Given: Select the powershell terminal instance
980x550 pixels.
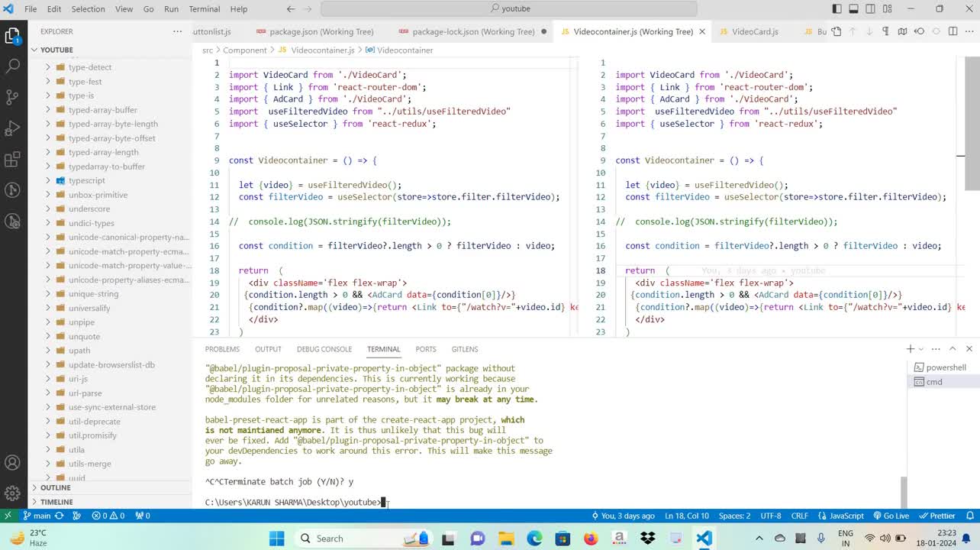Looking at the screenshot, I should click(x=945, y=367).
